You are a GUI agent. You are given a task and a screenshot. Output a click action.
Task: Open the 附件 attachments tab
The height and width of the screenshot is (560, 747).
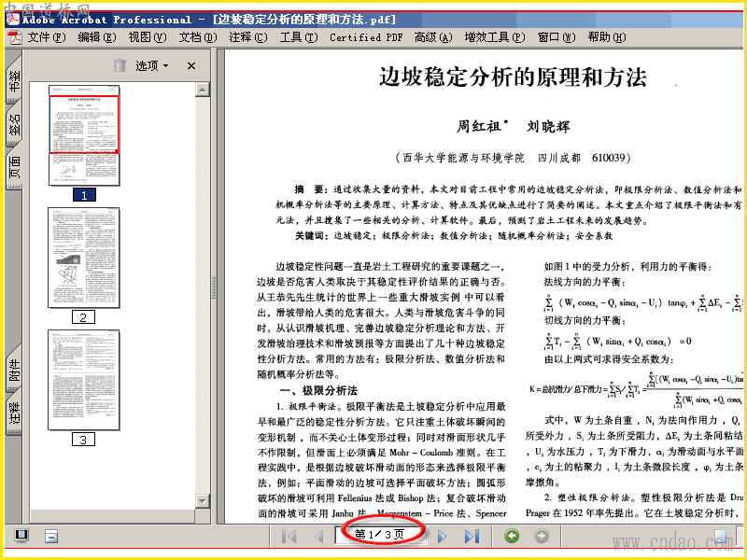[x=14, y=369]
